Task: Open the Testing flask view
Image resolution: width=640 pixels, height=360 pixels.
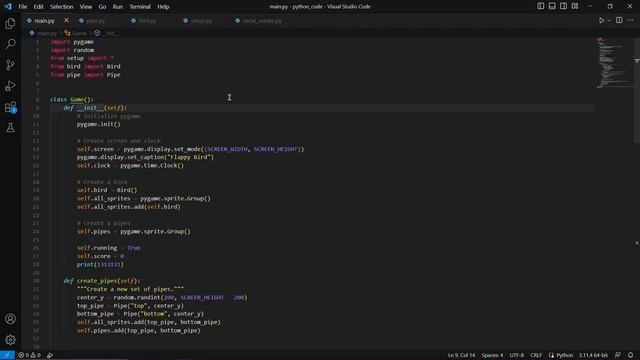Action: pos(10,128)
